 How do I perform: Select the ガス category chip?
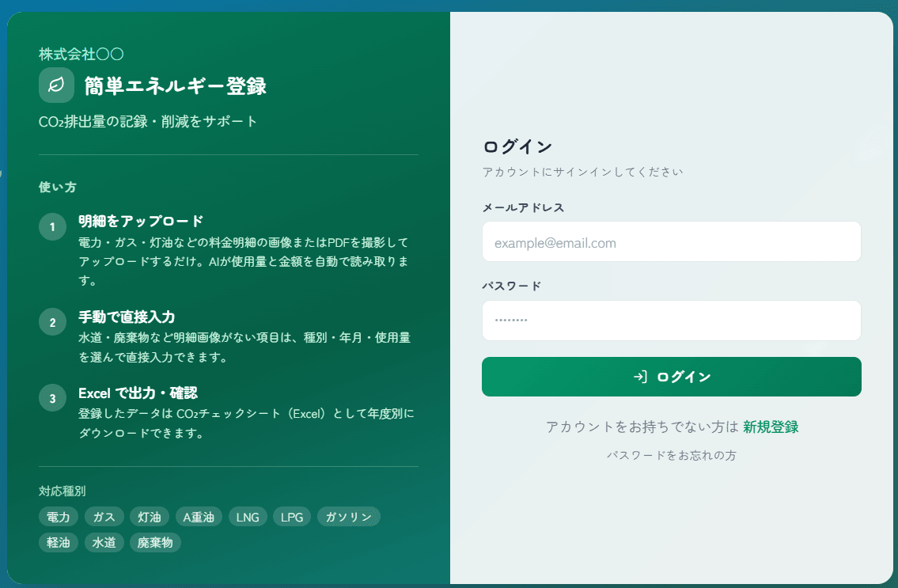[104, 517]
